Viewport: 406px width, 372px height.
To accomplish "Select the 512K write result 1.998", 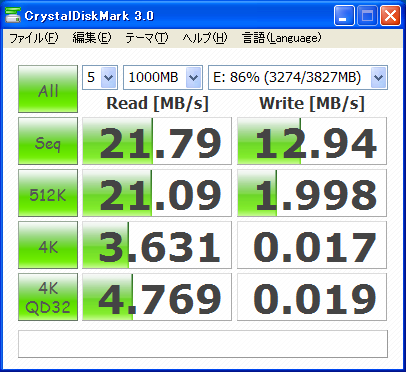I will 312,193.
